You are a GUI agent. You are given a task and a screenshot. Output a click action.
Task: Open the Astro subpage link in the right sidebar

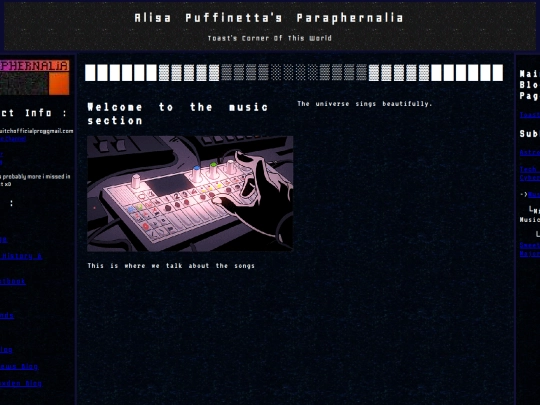tap(530, 152)
